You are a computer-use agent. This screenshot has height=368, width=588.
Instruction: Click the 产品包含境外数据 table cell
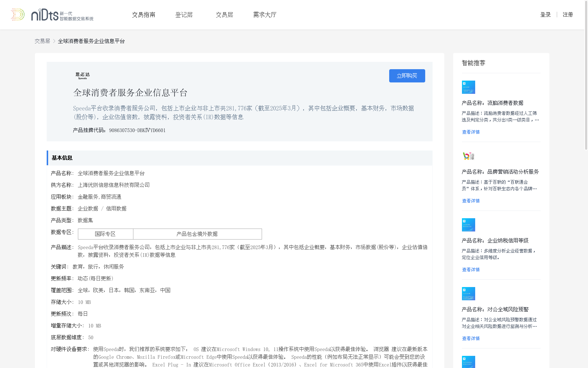[197, 234]
